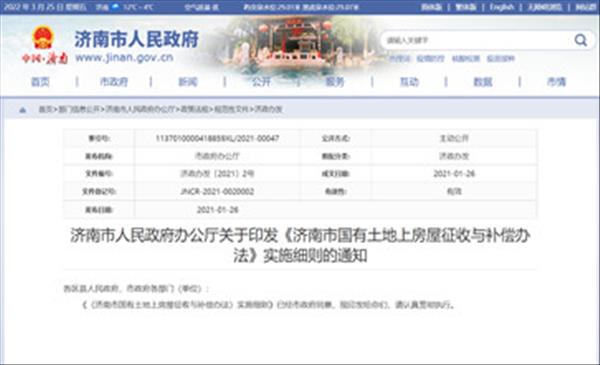Click the national emblem logo
Image resolution: width=600 pixels, height=365 pixels.
click(43, 37)
